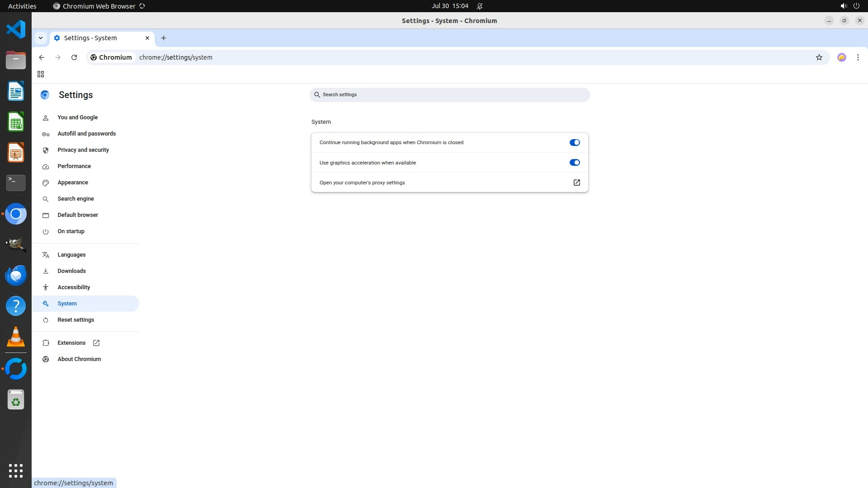Toggle continue running background apps switch
The image size is (868, 488).
coord(574,142)
